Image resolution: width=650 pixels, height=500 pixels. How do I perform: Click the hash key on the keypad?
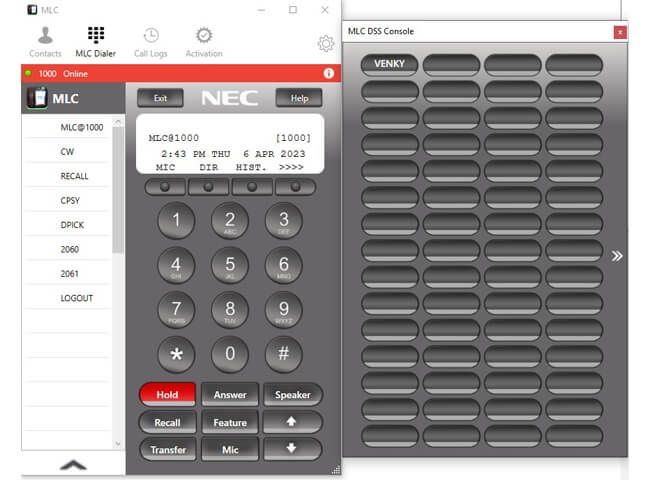284,354
